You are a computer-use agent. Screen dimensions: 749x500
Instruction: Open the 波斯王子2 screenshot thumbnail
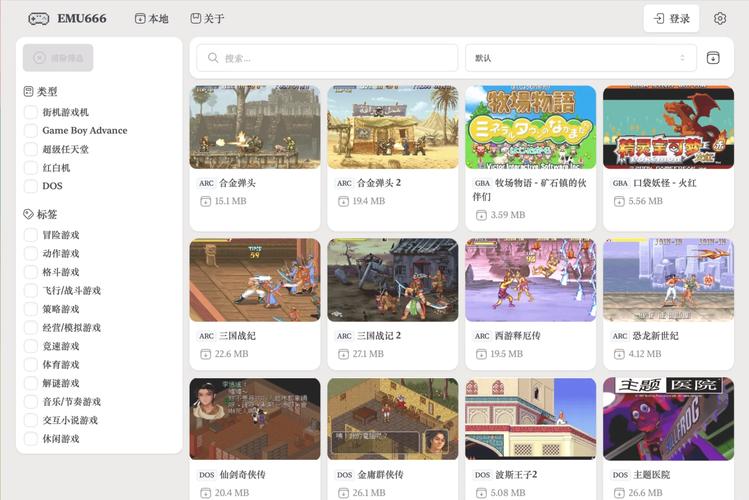[x=531, y=419]
